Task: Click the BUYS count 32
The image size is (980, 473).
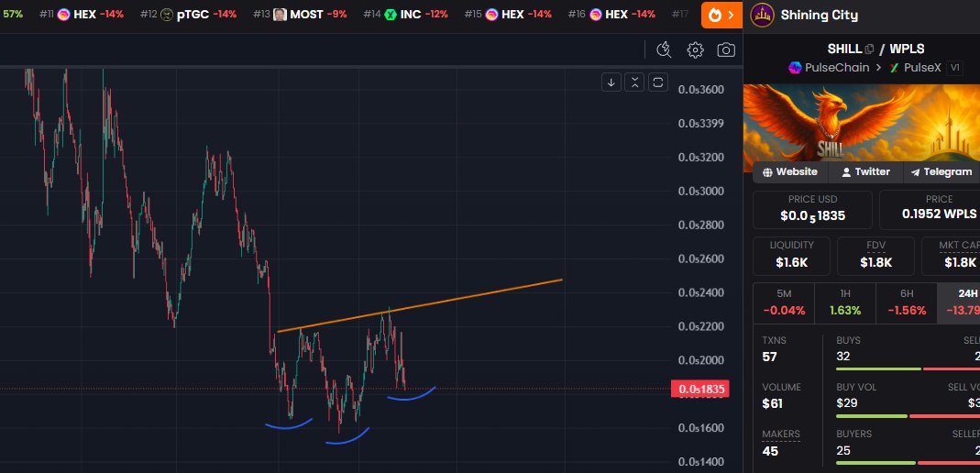Action: point(843,357)
